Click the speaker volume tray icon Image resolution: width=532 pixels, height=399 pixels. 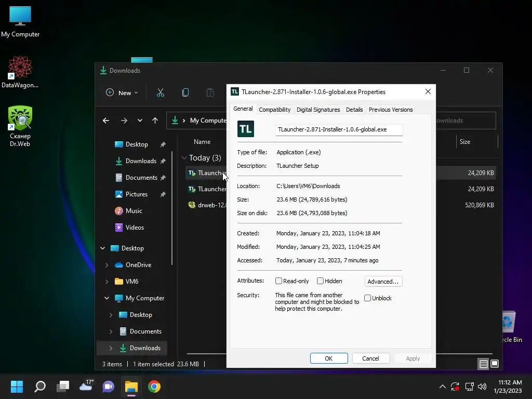(x=482, y=387)
